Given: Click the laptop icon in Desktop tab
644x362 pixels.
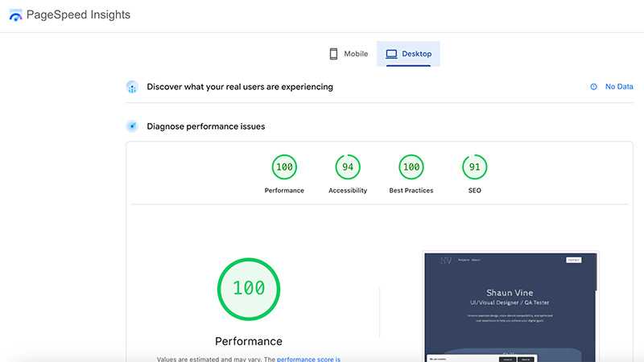Looking at the screenshot, I should (x=391, y=54).
